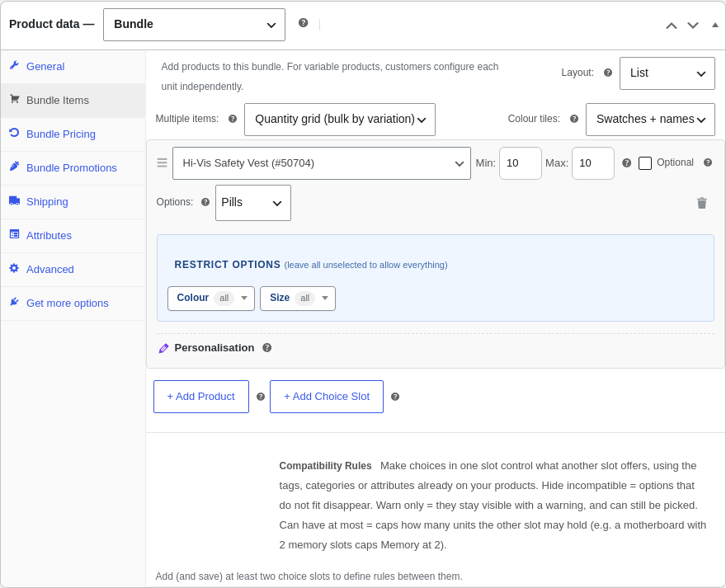Click the help icon after Add Choice Slot

(x=395, y=397)
